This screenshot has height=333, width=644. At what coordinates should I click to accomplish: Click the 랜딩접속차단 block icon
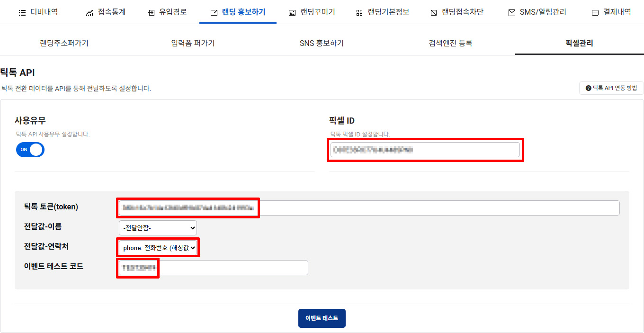[433, 13]
